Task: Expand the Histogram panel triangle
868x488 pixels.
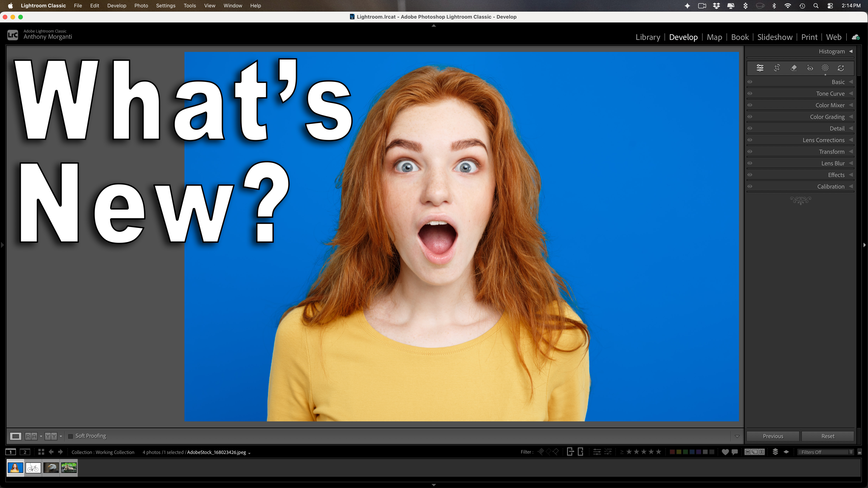Action: 851,52
